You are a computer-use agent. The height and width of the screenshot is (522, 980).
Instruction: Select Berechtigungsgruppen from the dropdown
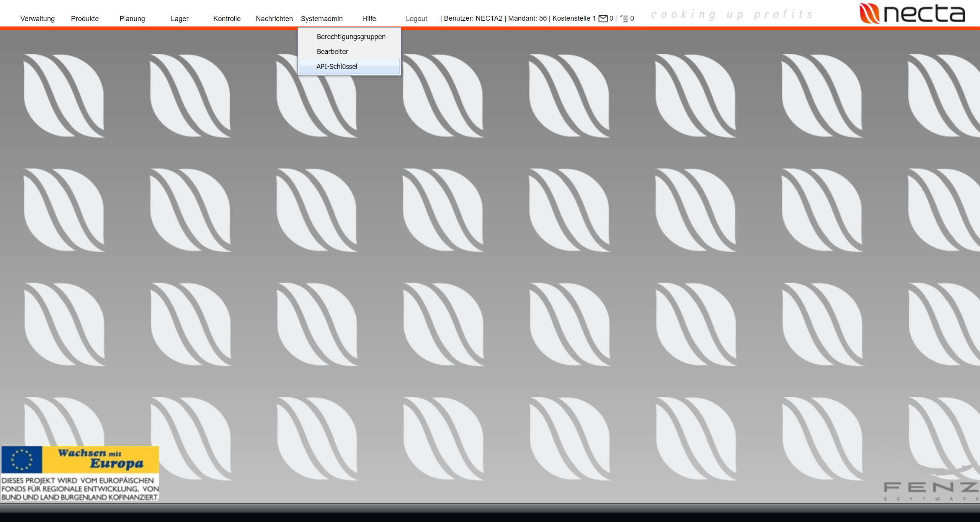pos(351,37)
